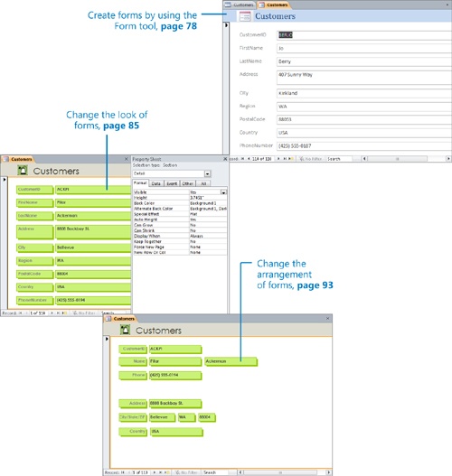This screenshot has width=452, height=476.
Task: Select the record selector arrow in blue Customers form
Action: (x=226, y=25)
